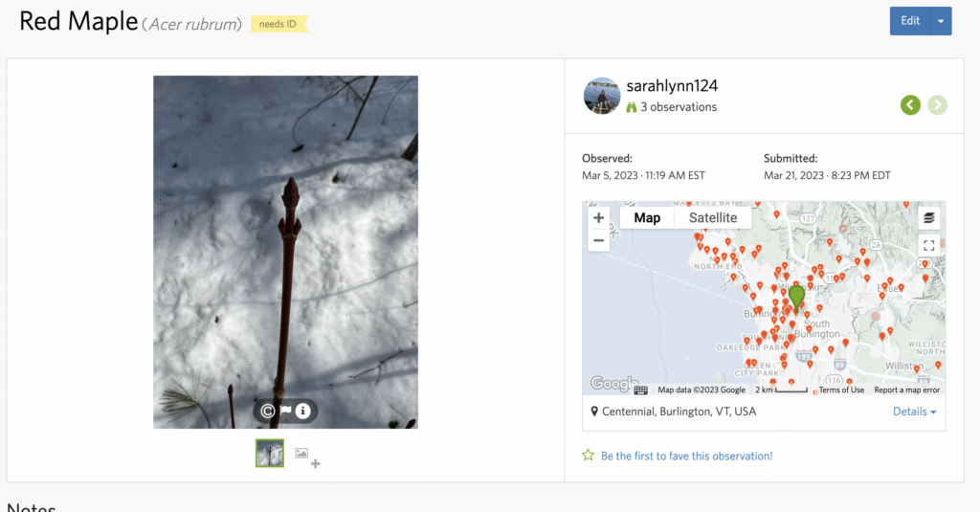This screenshot has width=980, height=512.
Task: Go to next observation with faded arrow
Action: (937, 105)
